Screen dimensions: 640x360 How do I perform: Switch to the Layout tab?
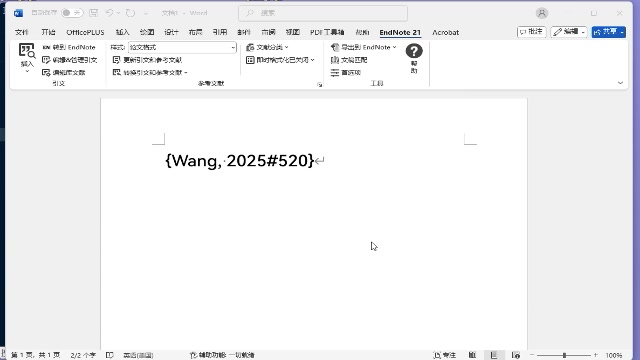pos(196,32)
